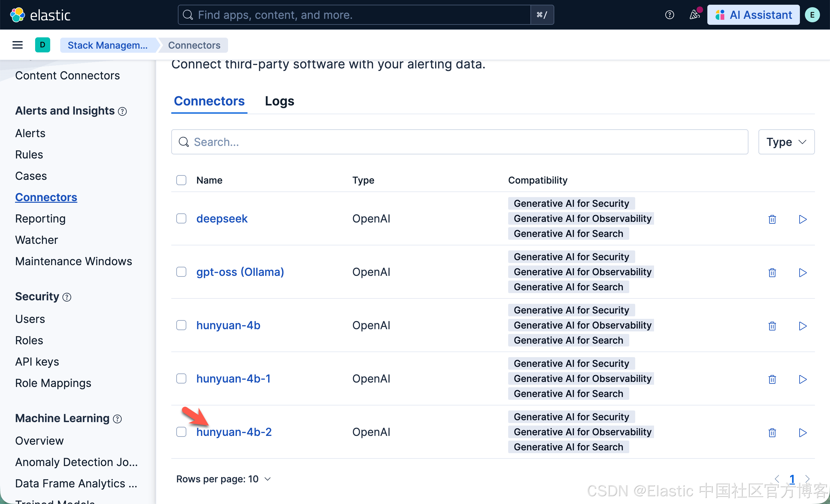Image resolution: width=830 pixels, height=504 pixels.
Task: Open the help menu icon
Action: click(x=669, y=15)
